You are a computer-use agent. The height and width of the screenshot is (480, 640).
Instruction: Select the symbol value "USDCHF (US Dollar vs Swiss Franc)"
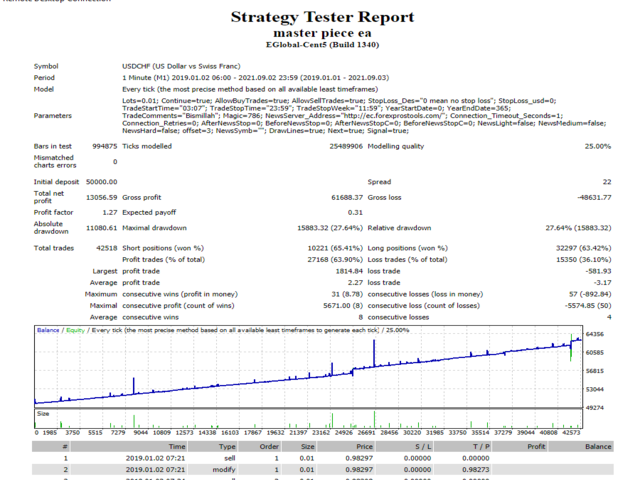[x=181, y=66]
